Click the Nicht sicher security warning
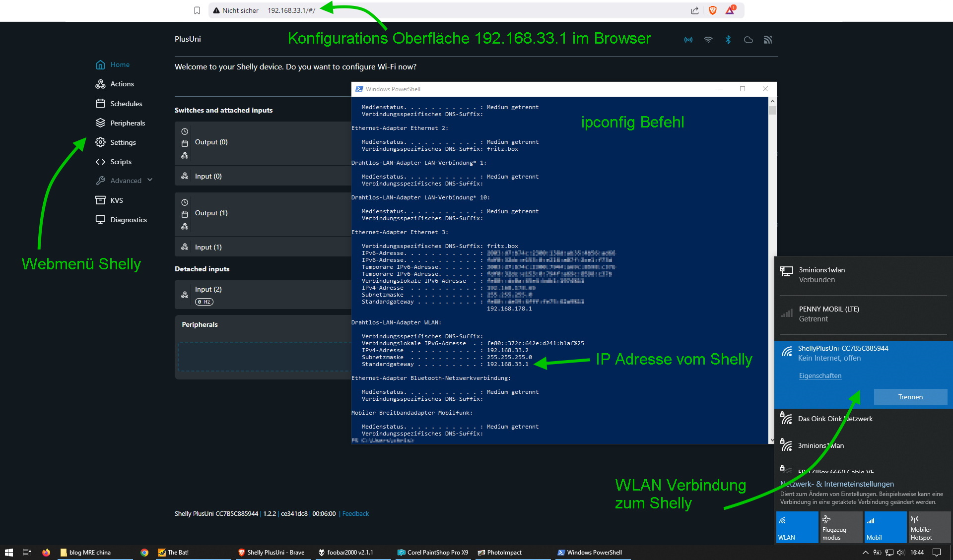 pyautogui.click(x=236, y=10)
